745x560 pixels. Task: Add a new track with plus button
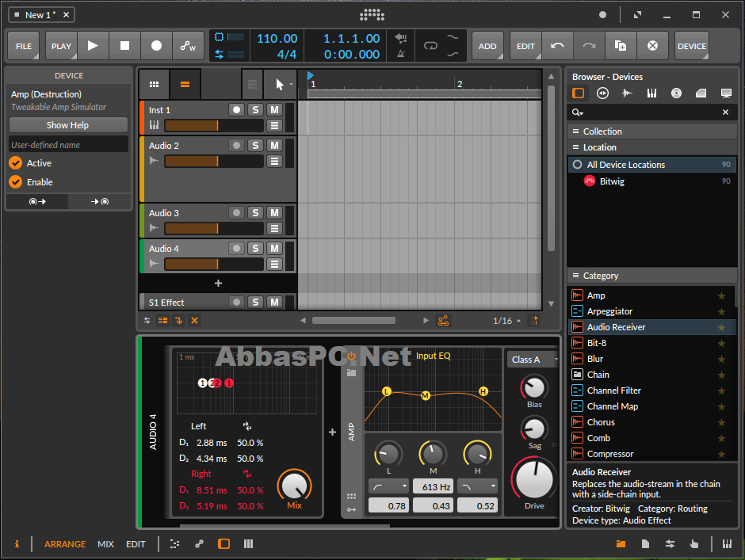[x=218, y=283]
